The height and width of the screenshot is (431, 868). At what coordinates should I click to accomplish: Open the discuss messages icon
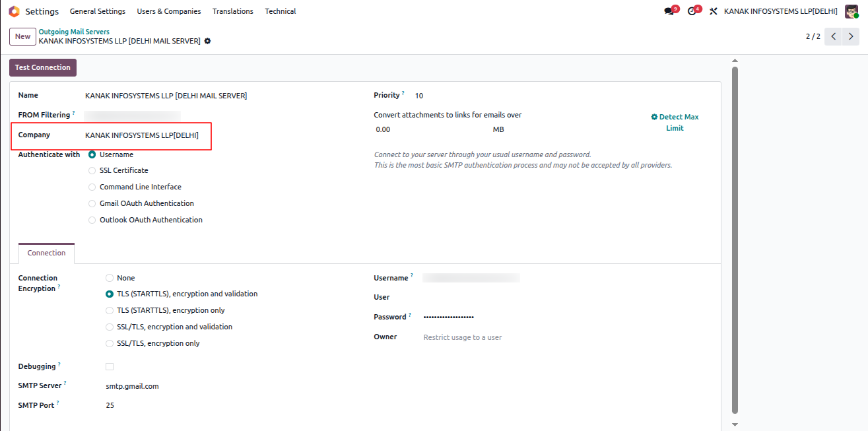671,11
